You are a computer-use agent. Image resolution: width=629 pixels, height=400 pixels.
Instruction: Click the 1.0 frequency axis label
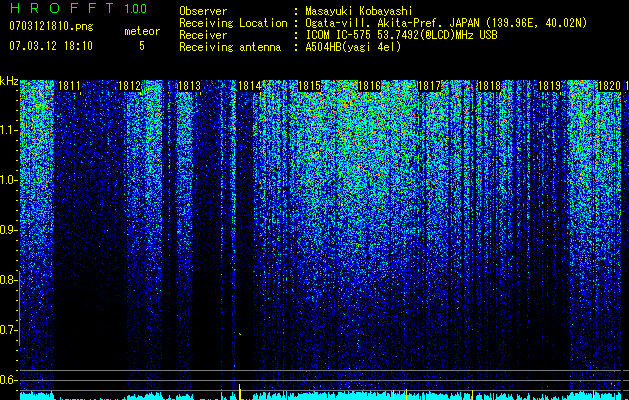point(8,180)
